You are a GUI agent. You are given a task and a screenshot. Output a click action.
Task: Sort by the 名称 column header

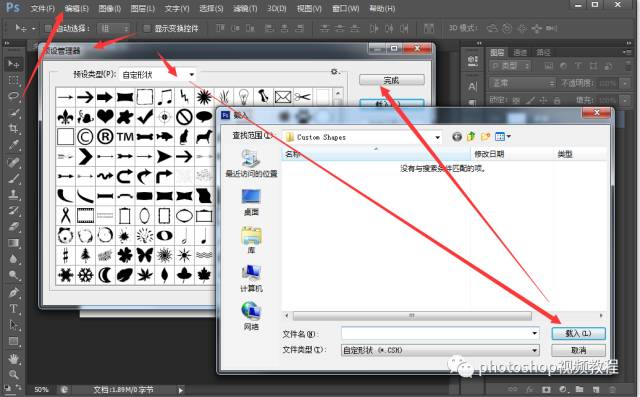(x=376, y=154)
